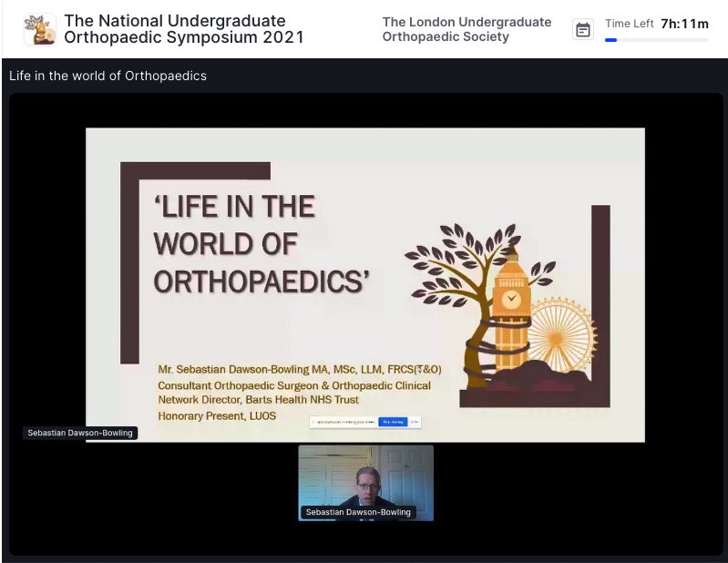Click the session title Life in the world of Orthopaedics
This screenshot has width=728, height=563.
(108, 76)
